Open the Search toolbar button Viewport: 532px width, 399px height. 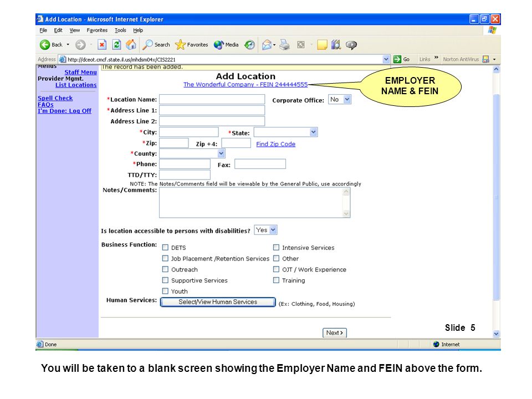click(x=156, y=44)
